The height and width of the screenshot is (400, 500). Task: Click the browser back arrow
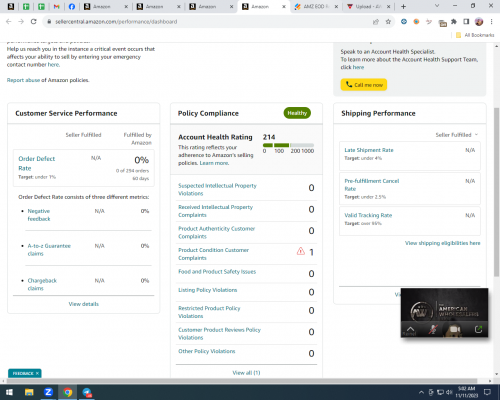click(x=9, y=22)
